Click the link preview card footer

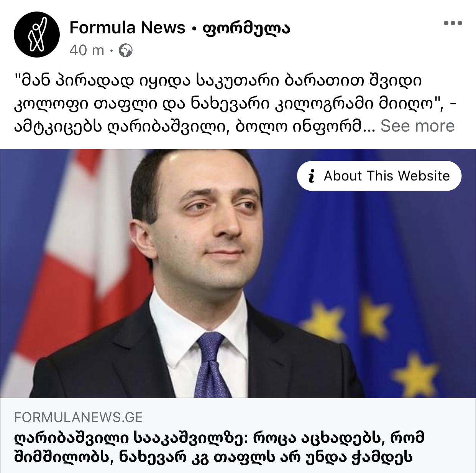(238, 435)
